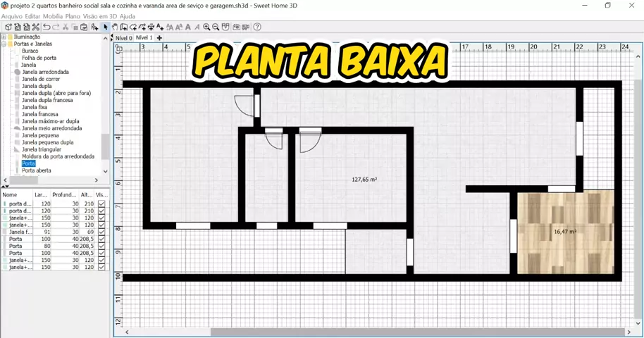This screenshot has height=338, width=644.
Task: Collapse the Portas e Janelas category
Action: [x=4, y=44]
